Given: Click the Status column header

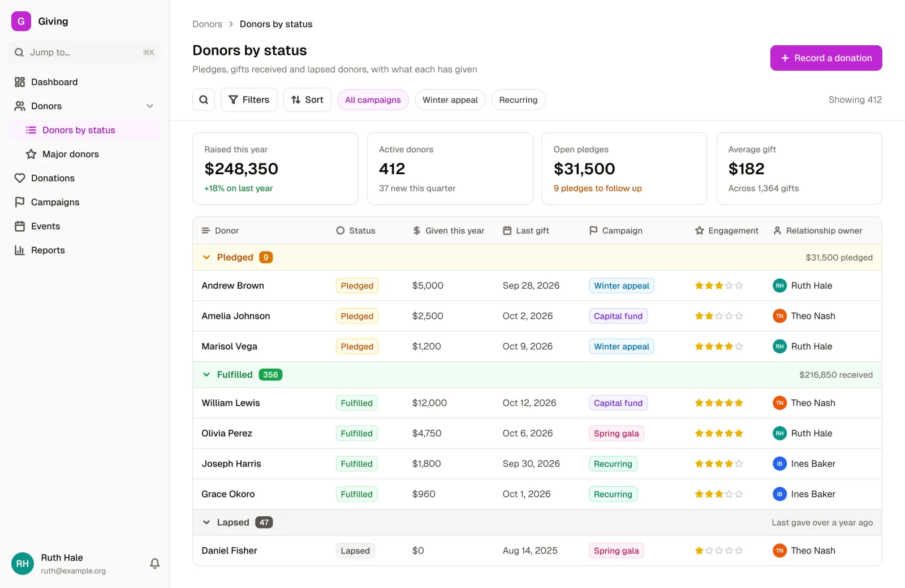Looking at the screenshot, I should pos(356,231).
